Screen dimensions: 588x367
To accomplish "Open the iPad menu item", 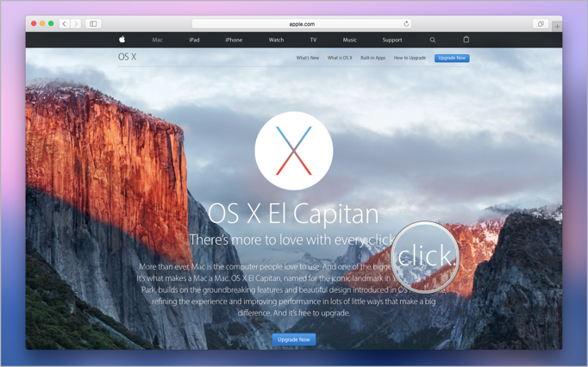I will (194, 40).
